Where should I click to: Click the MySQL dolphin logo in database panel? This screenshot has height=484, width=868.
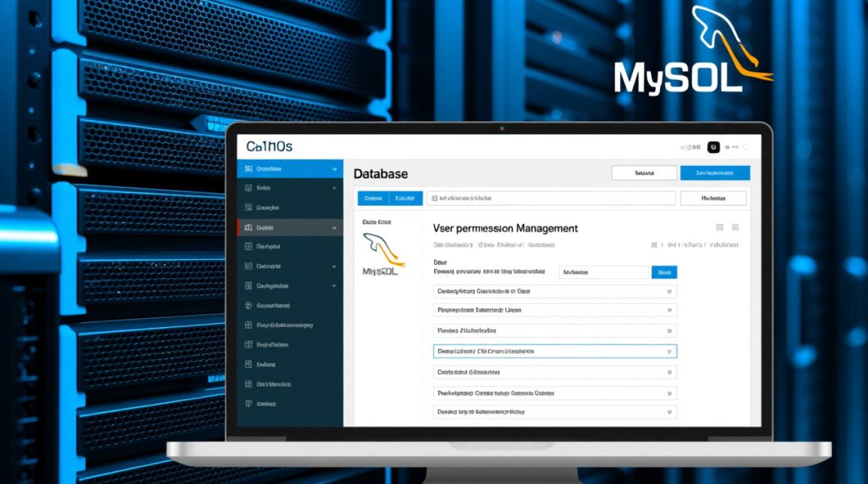381,254
